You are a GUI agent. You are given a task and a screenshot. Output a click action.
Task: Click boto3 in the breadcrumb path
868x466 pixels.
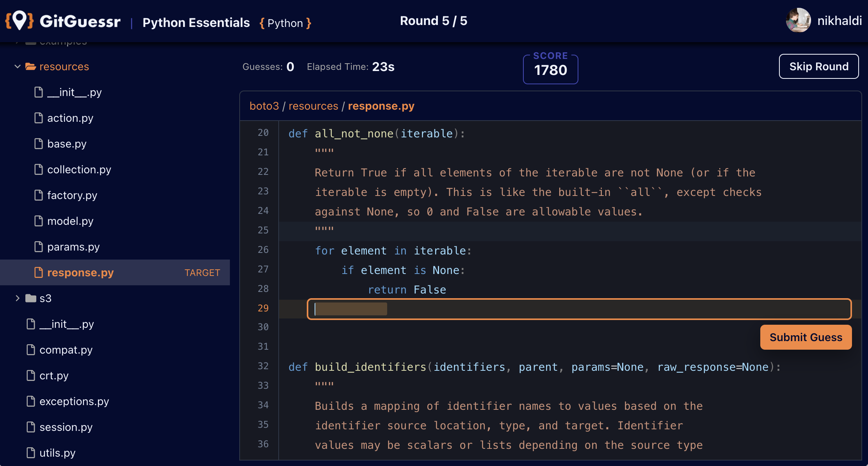pyautogui.click(x=264, y=106)
